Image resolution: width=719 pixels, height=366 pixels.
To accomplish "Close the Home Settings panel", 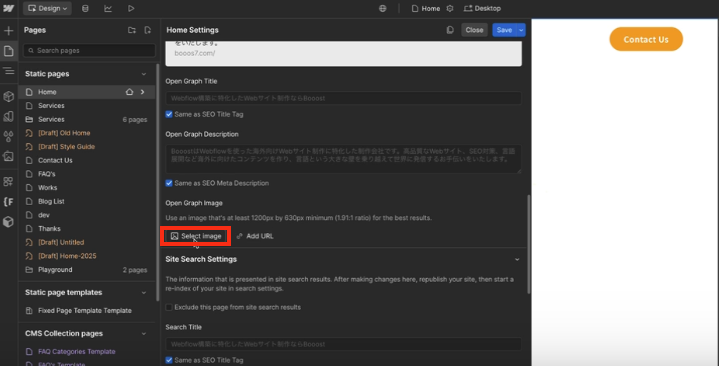I will click(474, 30).
